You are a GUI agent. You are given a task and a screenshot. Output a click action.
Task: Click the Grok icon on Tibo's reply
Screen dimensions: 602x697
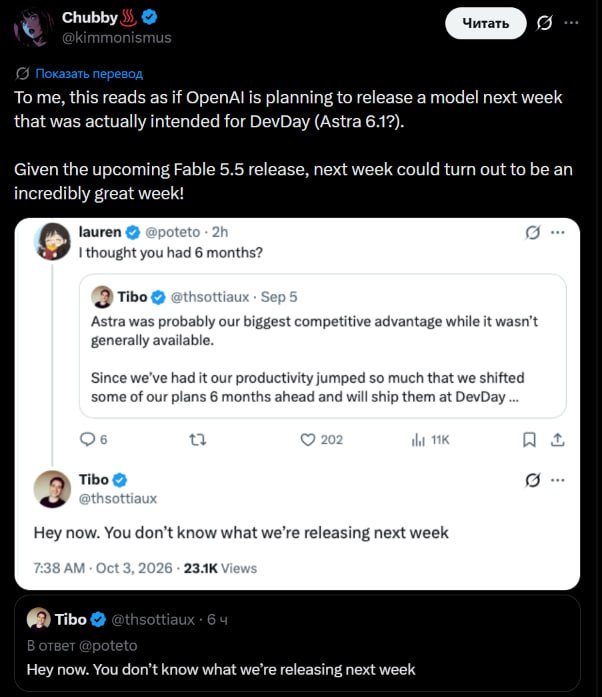(x=533, y=480)
